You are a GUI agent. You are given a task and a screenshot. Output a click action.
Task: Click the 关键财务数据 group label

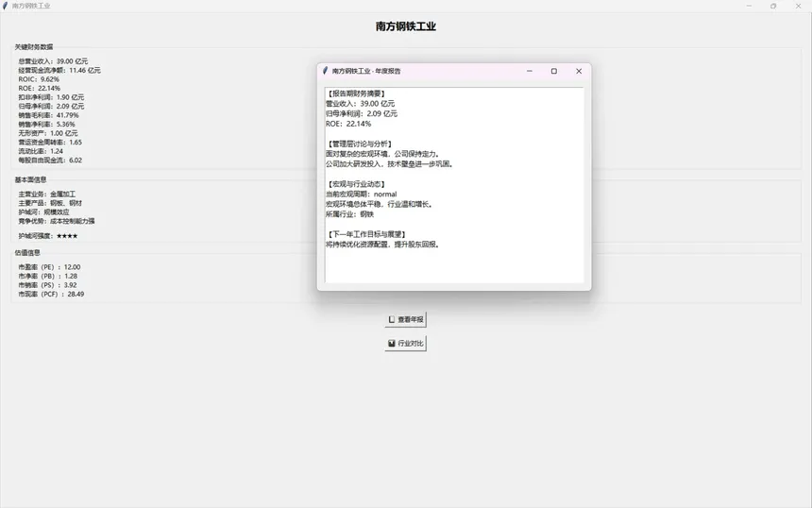click(x=34, y=47)
